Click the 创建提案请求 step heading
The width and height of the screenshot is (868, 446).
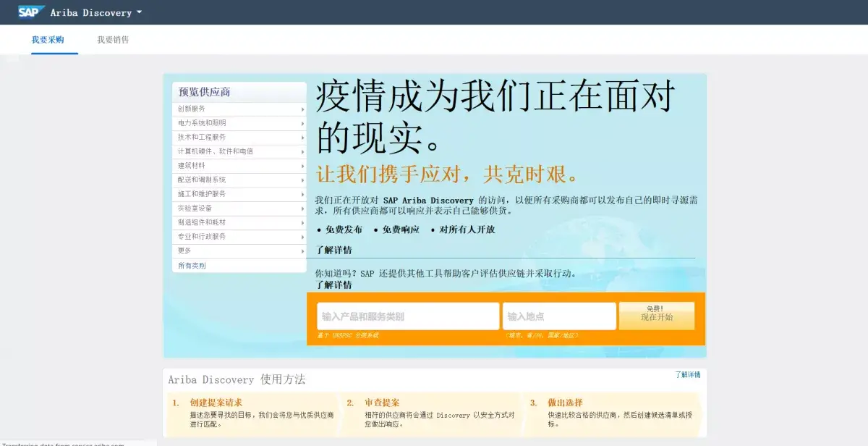(x=216, y=403)
